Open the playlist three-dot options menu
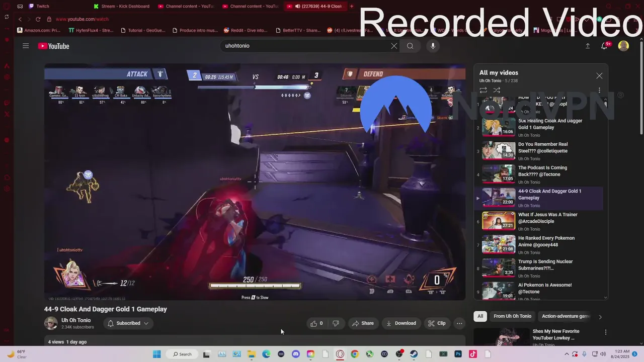 click(599, 90)
